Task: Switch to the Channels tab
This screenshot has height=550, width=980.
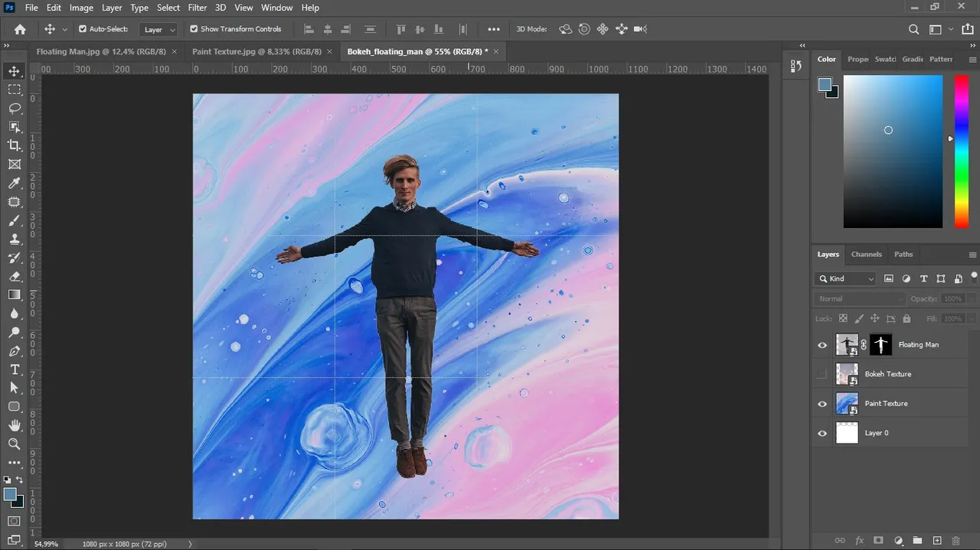Action: 867,254
